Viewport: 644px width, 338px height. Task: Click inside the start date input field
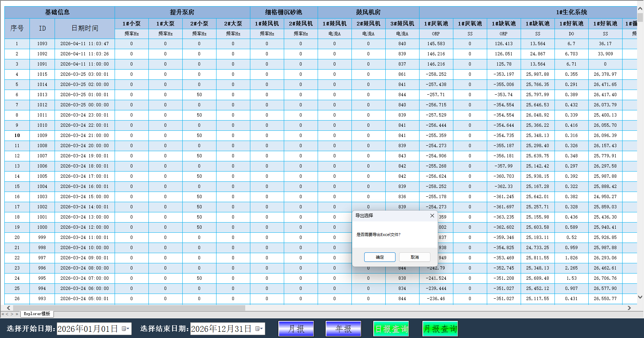89,329
